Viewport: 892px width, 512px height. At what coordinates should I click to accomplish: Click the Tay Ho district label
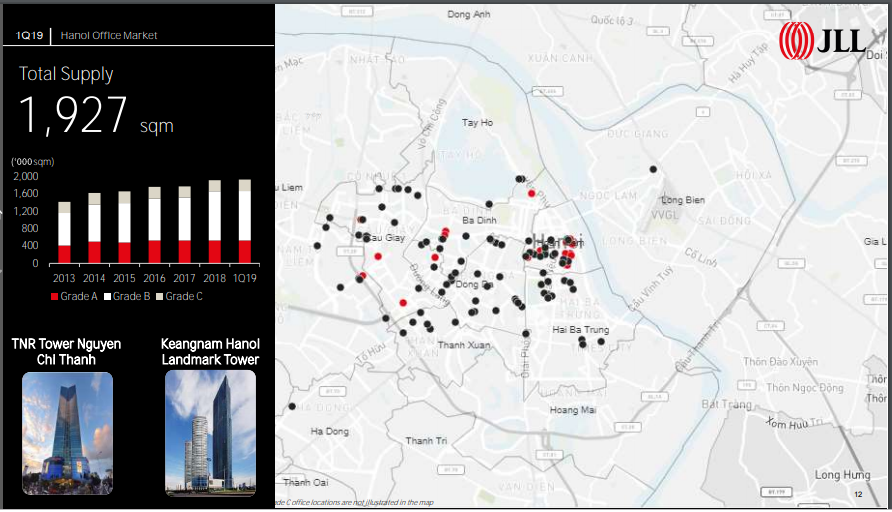pos(477,123)
